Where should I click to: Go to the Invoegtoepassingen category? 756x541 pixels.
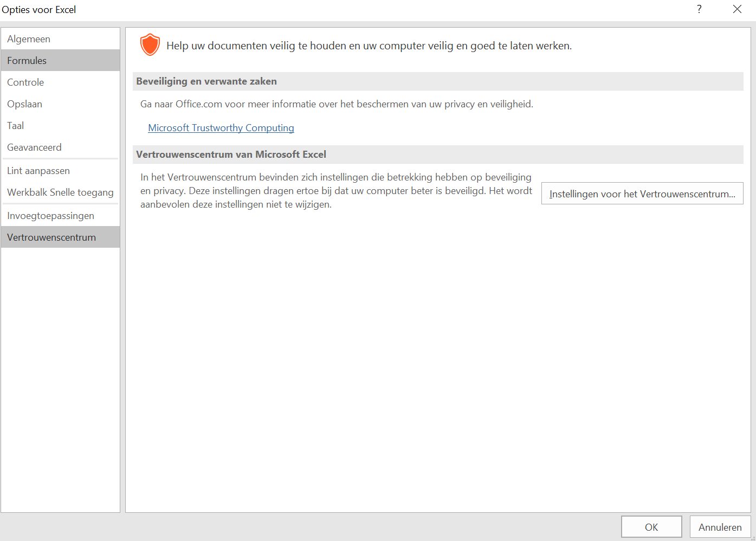(x=60, y=216)
